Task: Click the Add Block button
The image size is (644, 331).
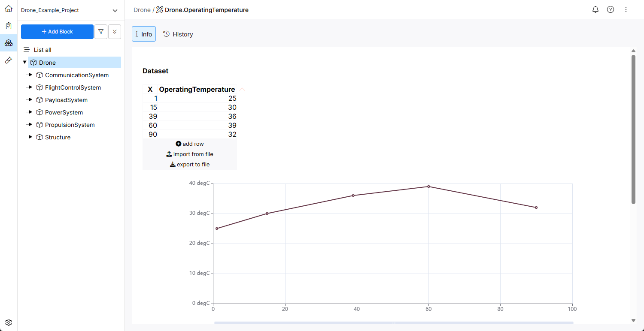Action: pyautogui.click(x=57, y=32)
